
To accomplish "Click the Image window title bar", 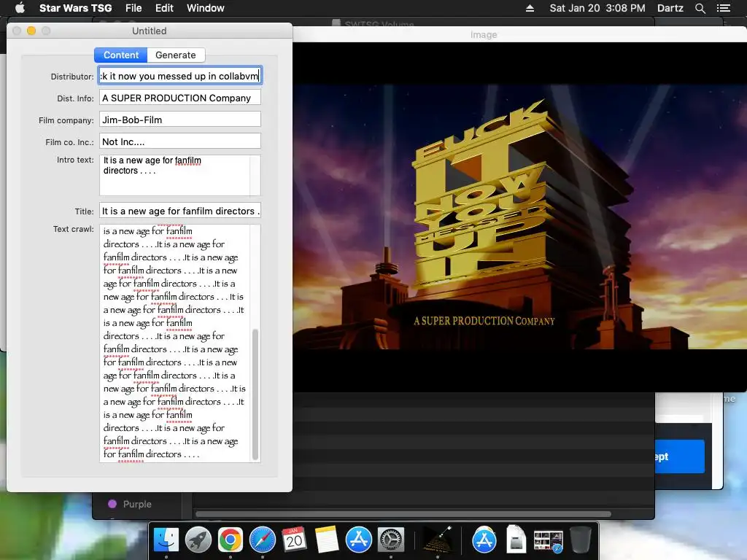I will pyautogui.click(x=519, y=35).
